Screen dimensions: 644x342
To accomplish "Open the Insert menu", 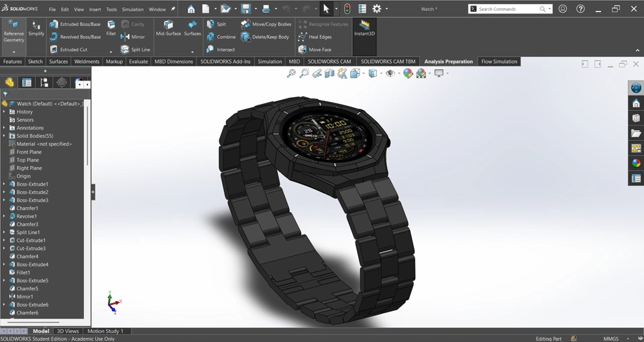I will (x=95, y=9).
